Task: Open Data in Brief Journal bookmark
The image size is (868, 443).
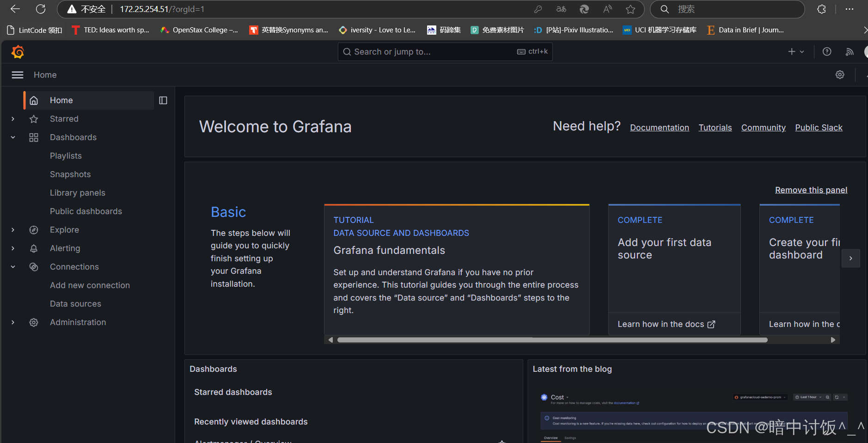Action: (x=745, y=30)
